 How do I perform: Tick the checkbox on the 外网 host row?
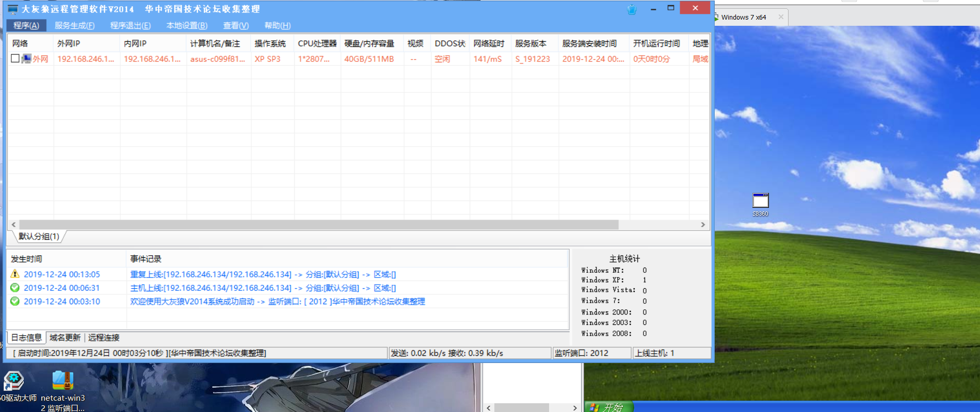click(x=15, y=59)
